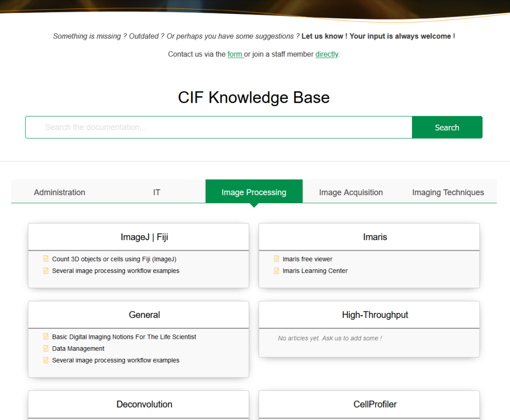Click the Deconvolution category header
Image resolution: width=510 pixels, height=420 pixels.
pyautogui.click(x=144, y=404)
